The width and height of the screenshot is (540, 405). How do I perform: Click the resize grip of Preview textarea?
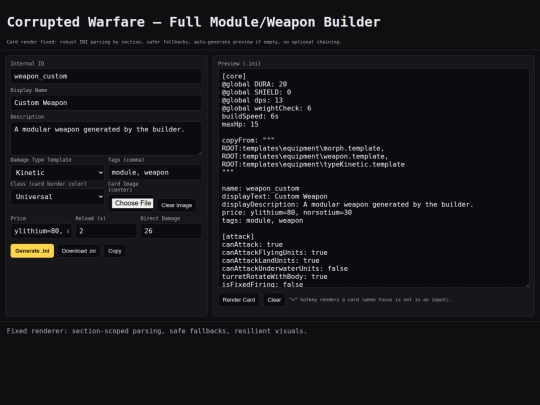pos(526,284)
